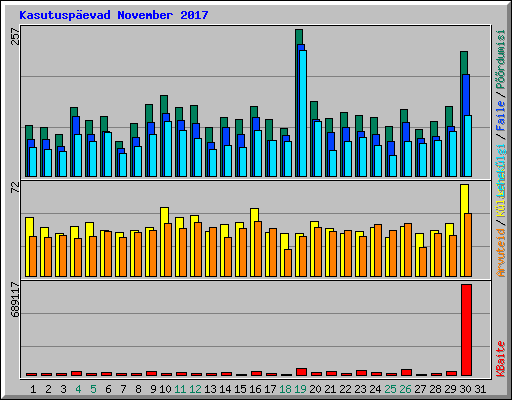Click green weekend day label 5
Image resolution: width=512 pixels, height=400 pixels.
93,389
